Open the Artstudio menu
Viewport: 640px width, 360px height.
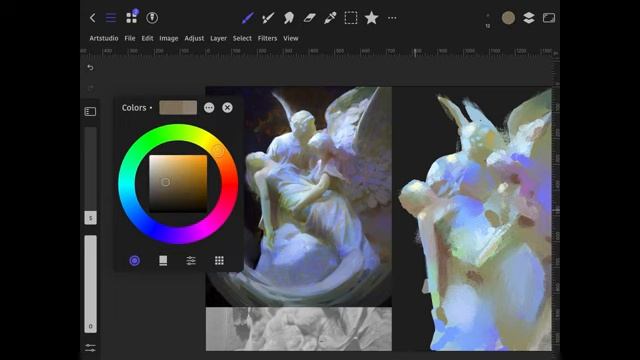104,38
